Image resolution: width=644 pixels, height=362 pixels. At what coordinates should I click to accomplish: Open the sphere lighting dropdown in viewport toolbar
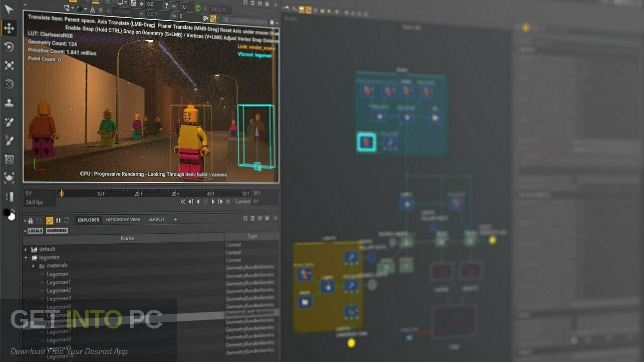(x=82, y=9)
